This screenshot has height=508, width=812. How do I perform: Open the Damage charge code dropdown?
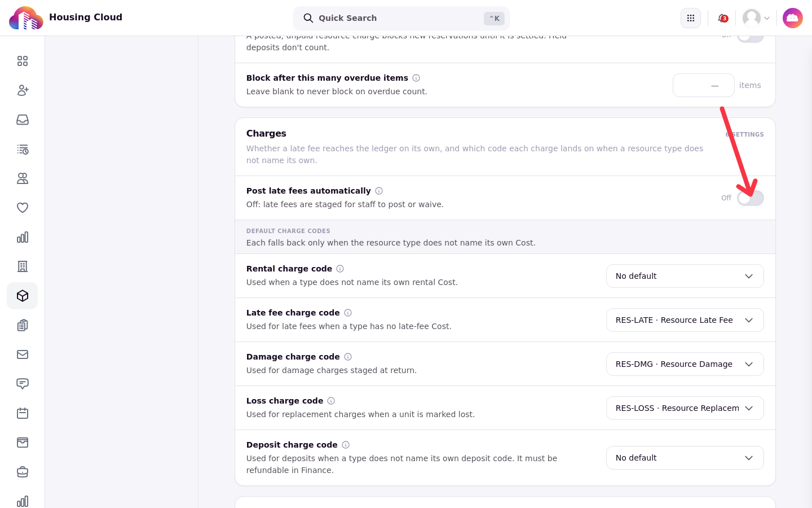click(685, 364)
